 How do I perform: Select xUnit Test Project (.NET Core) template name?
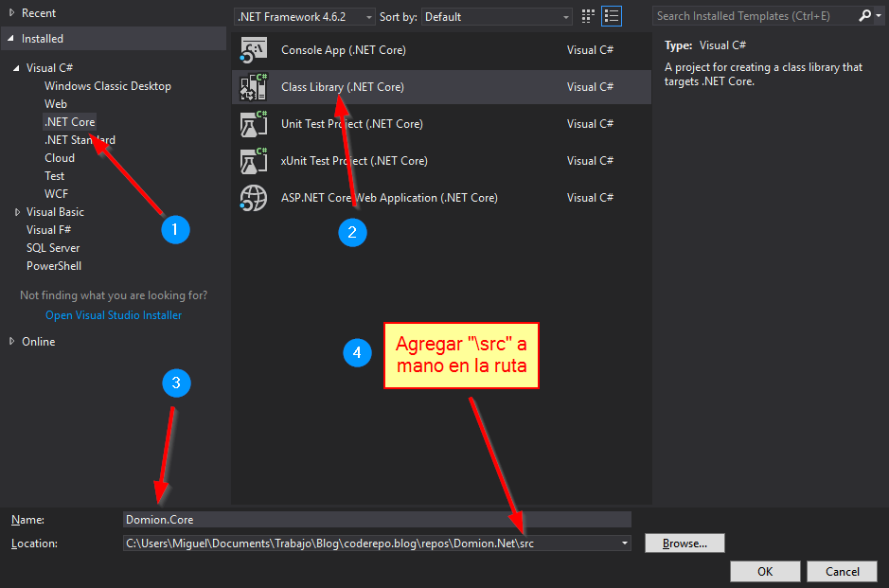pyautogui.click(x=354, y=161)
